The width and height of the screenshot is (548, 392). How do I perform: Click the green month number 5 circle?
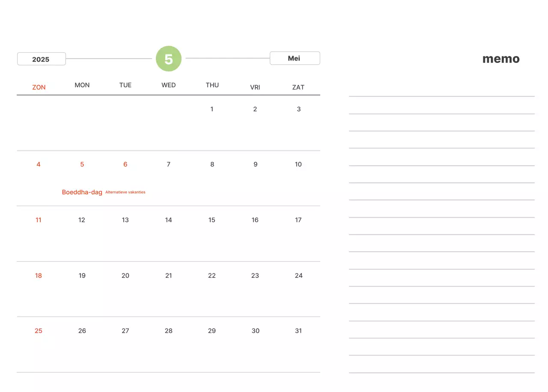[x=169, y=59]
